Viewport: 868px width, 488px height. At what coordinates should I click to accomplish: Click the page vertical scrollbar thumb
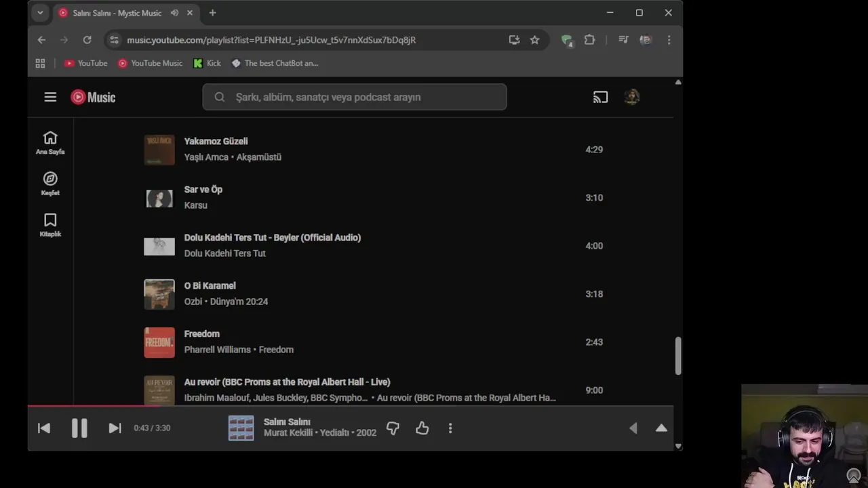tap(677, 356)
